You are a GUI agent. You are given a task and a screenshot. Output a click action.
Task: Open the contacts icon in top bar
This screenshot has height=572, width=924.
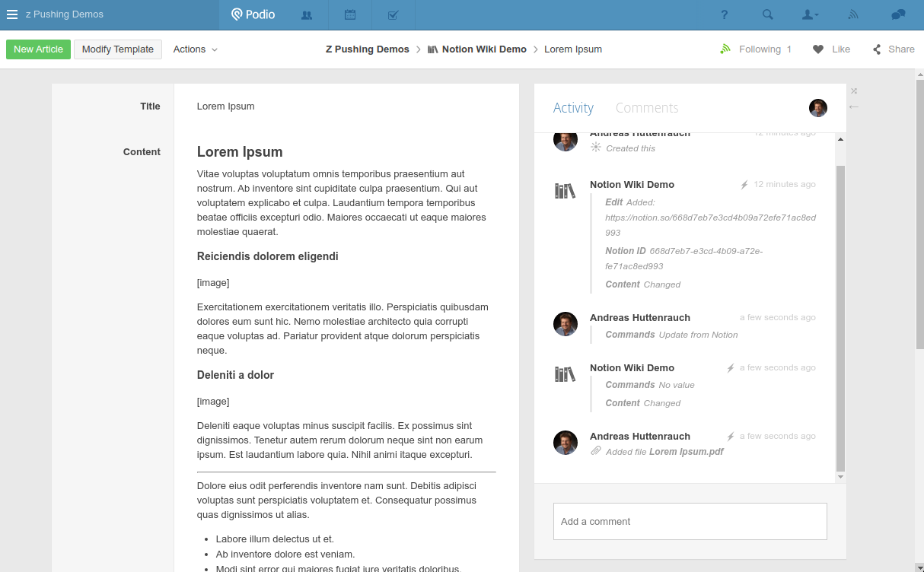(x=307, y=14)
